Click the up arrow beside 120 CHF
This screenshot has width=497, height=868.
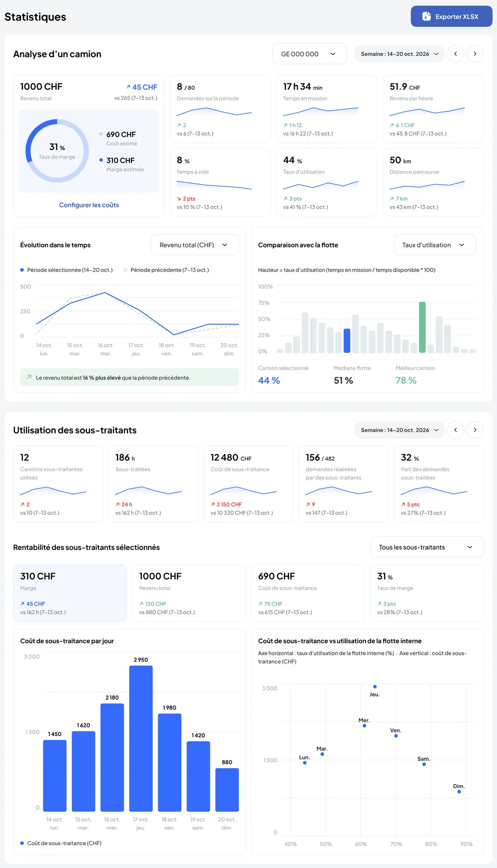(141, 604)
